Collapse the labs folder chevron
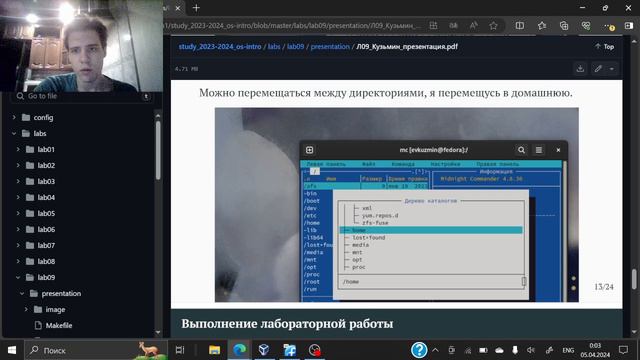 point(14,133)
